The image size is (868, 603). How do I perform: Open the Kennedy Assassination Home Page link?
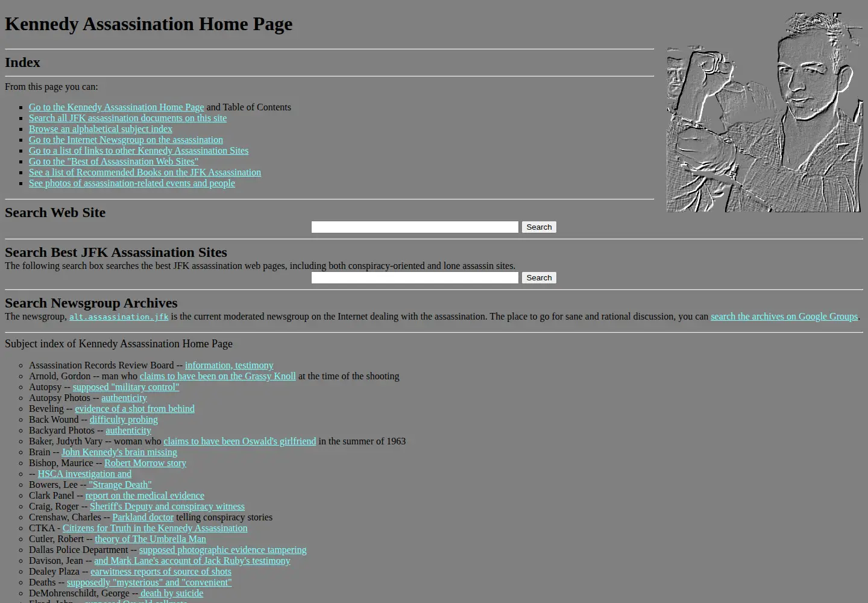(116, 107)
